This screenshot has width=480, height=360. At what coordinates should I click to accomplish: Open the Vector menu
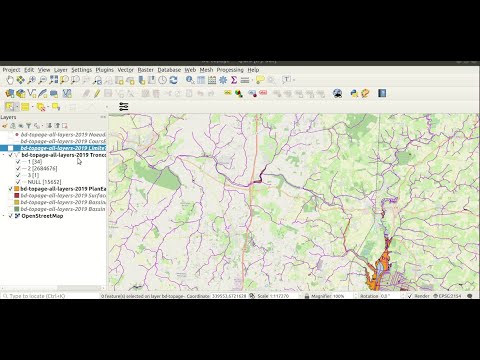point(125,70)
